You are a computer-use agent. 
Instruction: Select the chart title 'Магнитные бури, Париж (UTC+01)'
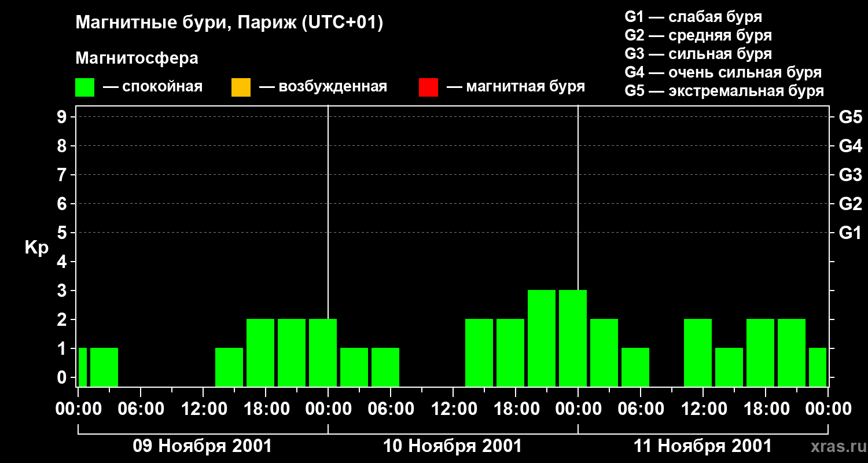(x=229, y=23)
